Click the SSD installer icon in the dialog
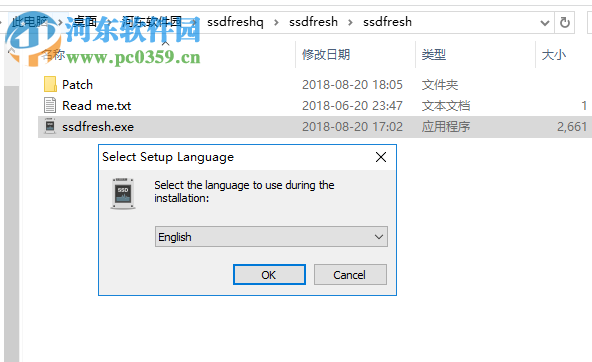592x362 pixels. pyautogui.click(x=123, y=194)
